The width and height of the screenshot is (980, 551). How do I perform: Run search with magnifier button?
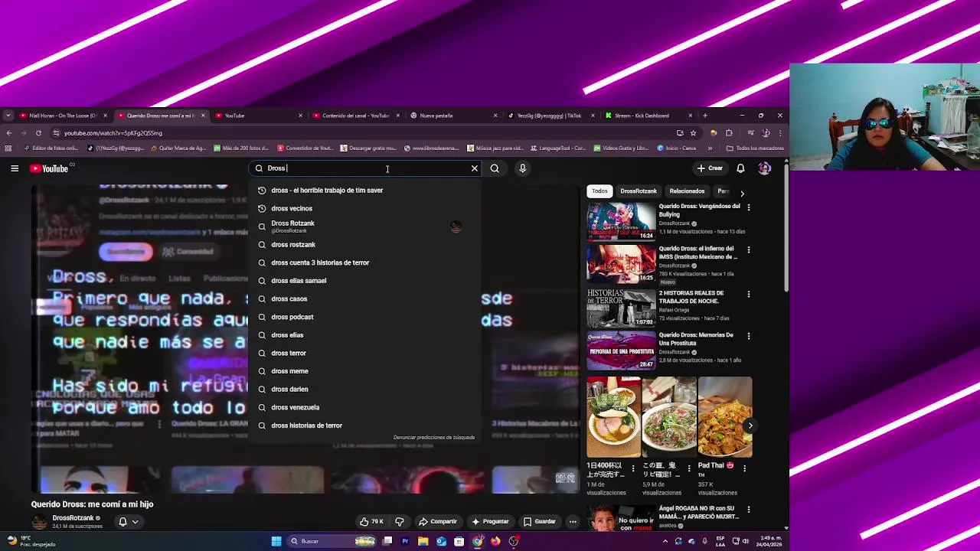[495, 168]
